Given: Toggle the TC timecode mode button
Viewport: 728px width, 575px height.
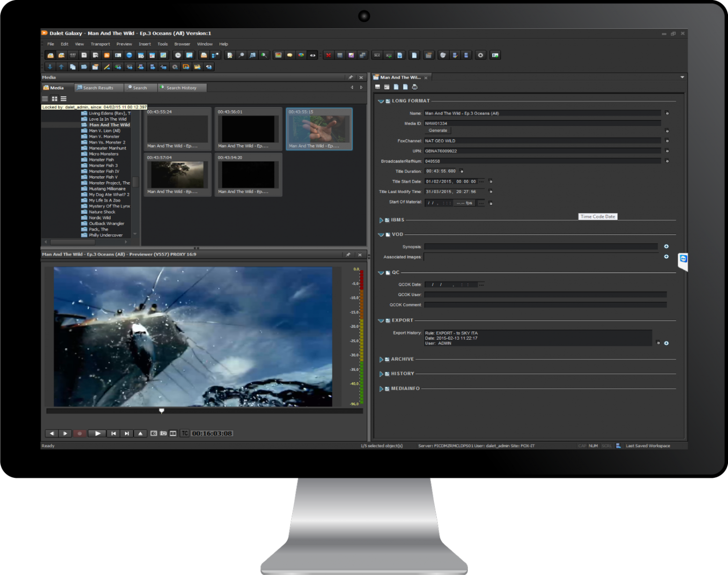Looking at the screenshot, I should point(185,434).
